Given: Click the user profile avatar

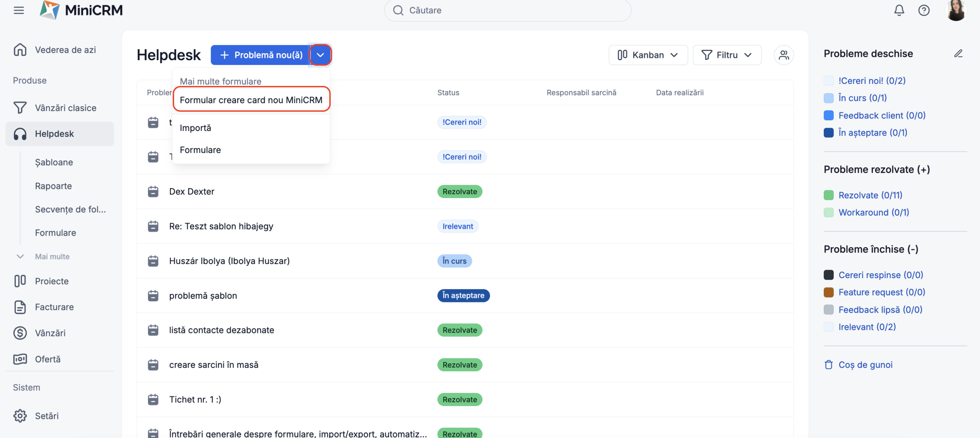Looking at the screenshot, I should 955,10.
